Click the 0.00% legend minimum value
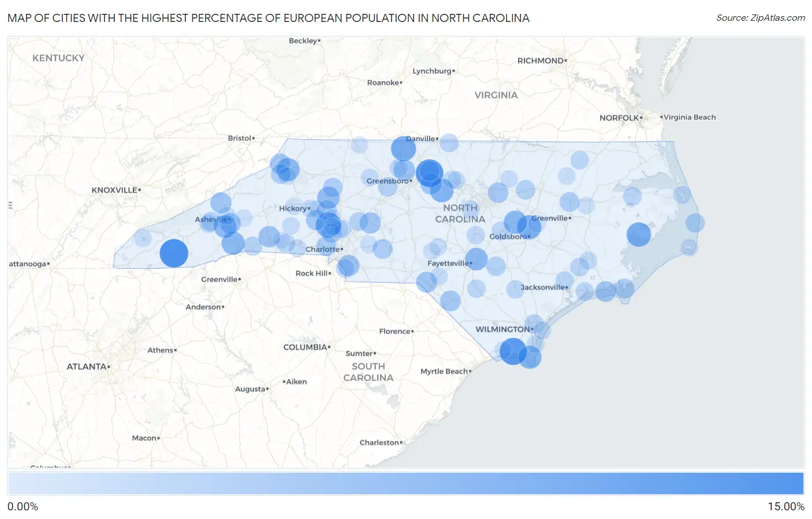Screen dimensions: 812x519 (23, 506)
